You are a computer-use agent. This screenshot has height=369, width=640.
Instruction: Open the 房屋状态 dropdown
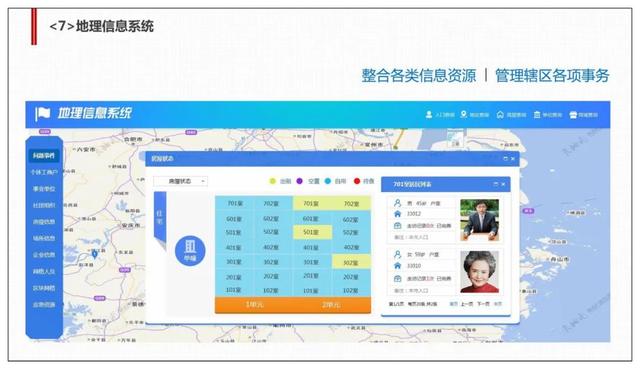180,181
